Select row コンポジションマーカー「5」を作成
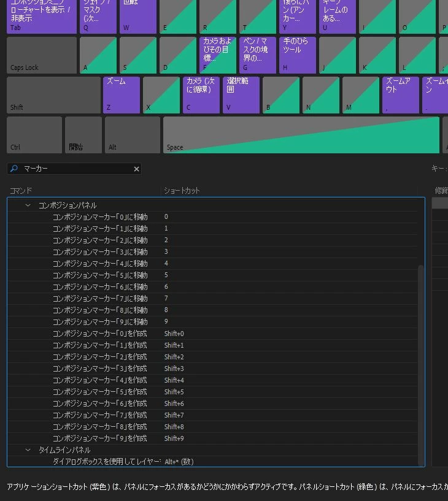This screenshot has height=501, width=448. pos(213,392)
